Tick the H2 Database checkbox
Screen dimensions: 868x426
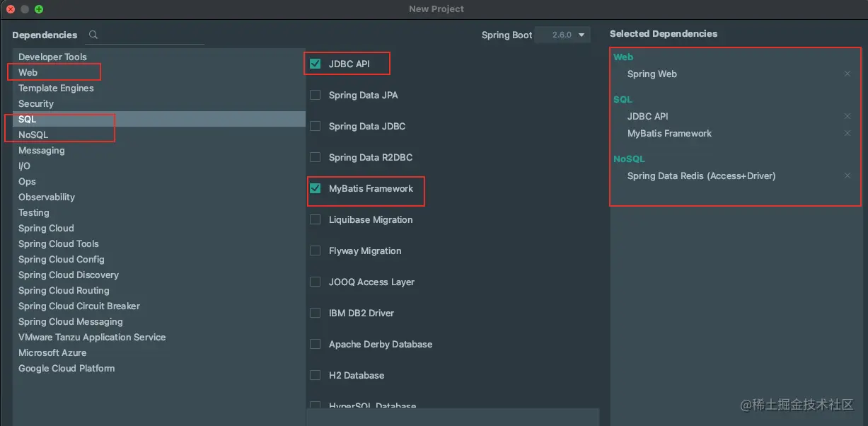tap(316, 375)
